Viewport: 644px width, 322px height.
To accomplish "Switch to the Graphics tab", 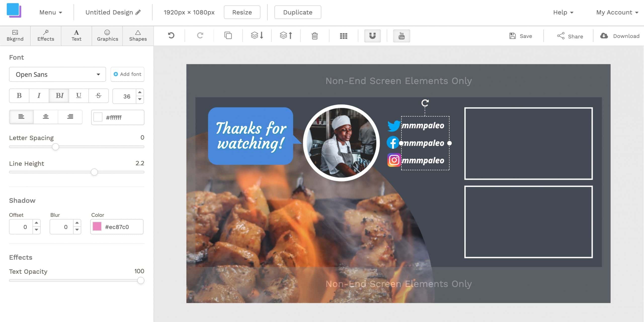I will pos(107,36).
